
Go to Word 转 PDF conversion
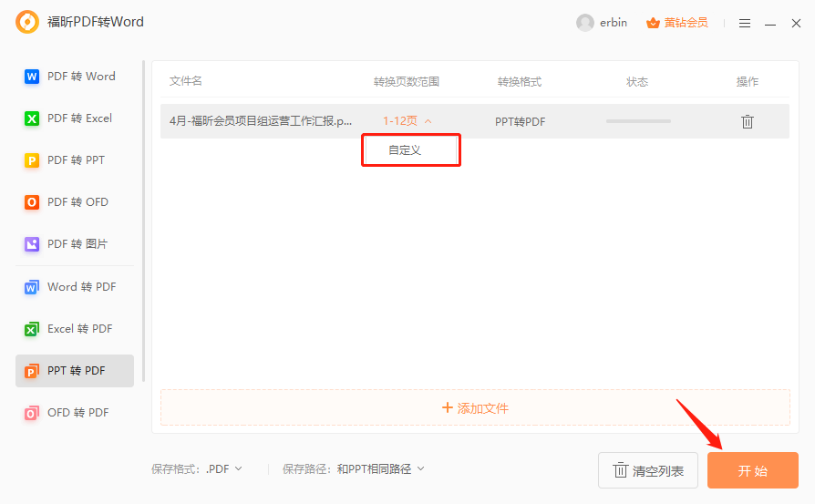pyautogui.click(x=82, y=287)
